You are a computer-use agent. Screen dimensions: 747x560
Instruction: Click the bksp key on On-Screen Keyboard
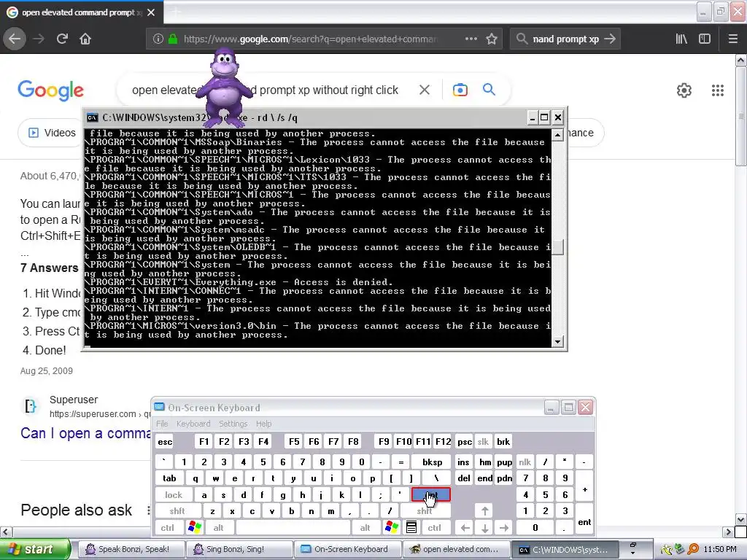point(432,462)
